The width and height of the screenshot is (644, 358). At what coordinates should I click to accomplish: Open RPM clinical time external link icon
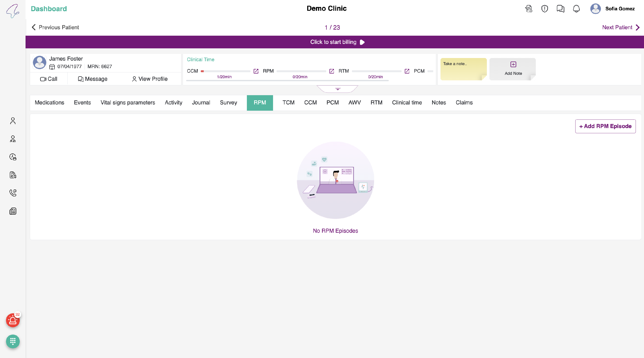coord(331,71)
